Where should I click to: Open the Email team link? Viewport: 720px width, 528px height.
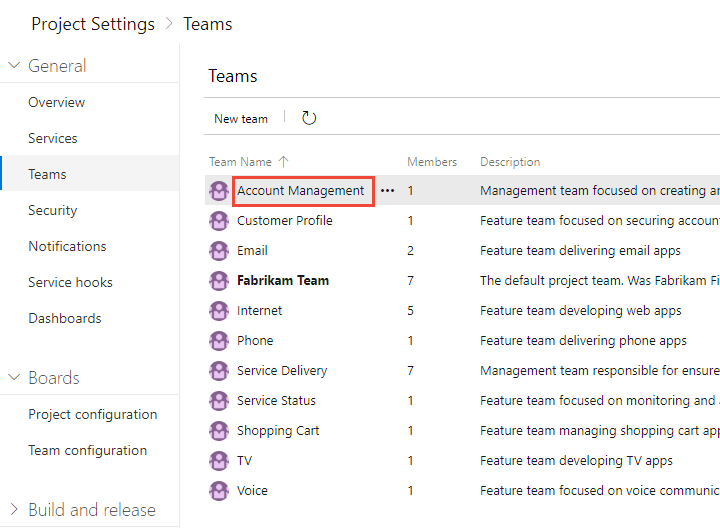252,251
